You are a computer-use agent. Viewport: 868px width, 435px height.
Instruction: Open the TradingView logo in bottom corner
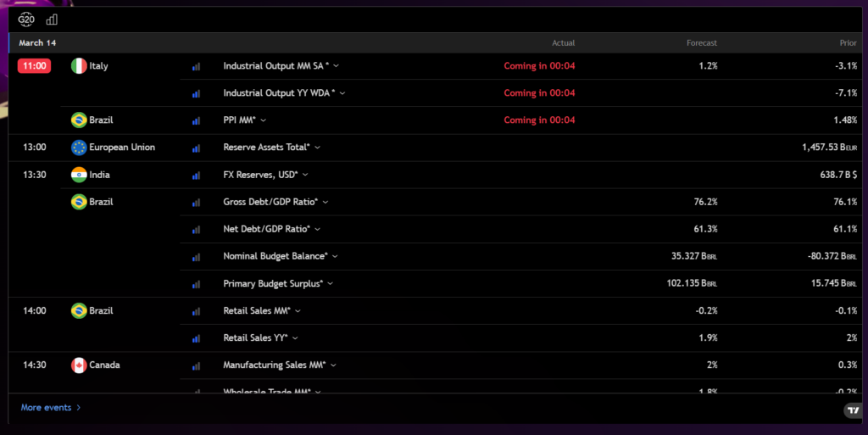[852, 410]
